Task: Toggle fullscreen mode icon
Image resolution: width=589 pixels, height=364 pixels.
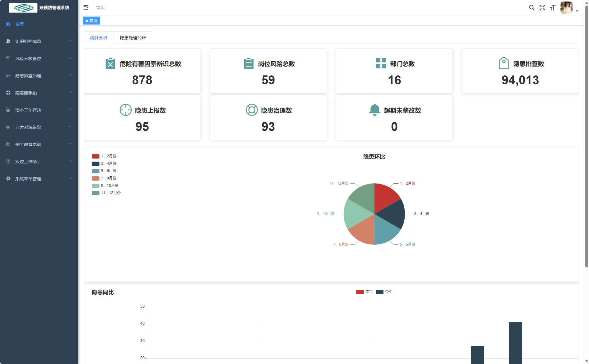Action: click(x=542, y=8)
